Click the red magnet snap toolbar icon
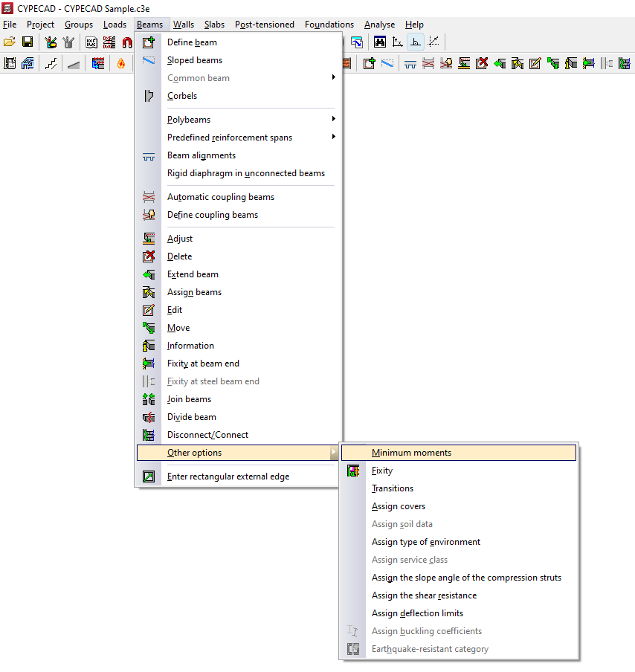The height and width of the screenshot is (672, 635). 127,42
